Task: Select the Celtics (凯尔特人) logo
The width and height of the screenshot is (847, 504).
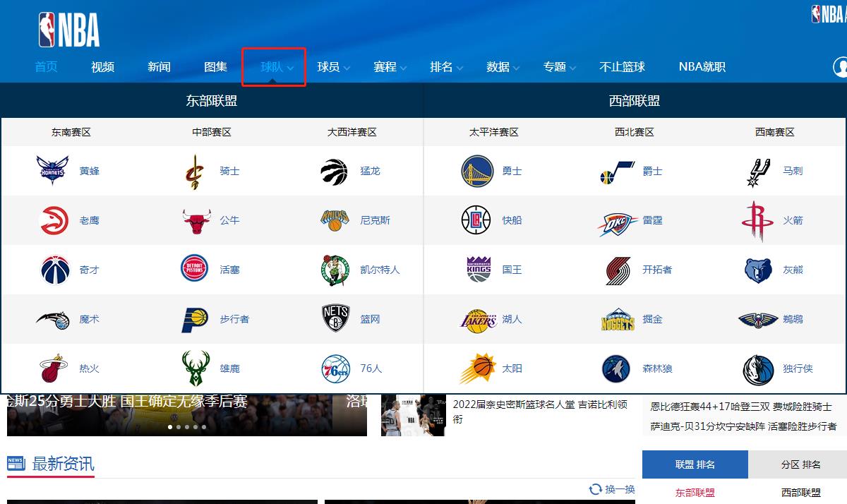Action: tap(335, 270)
